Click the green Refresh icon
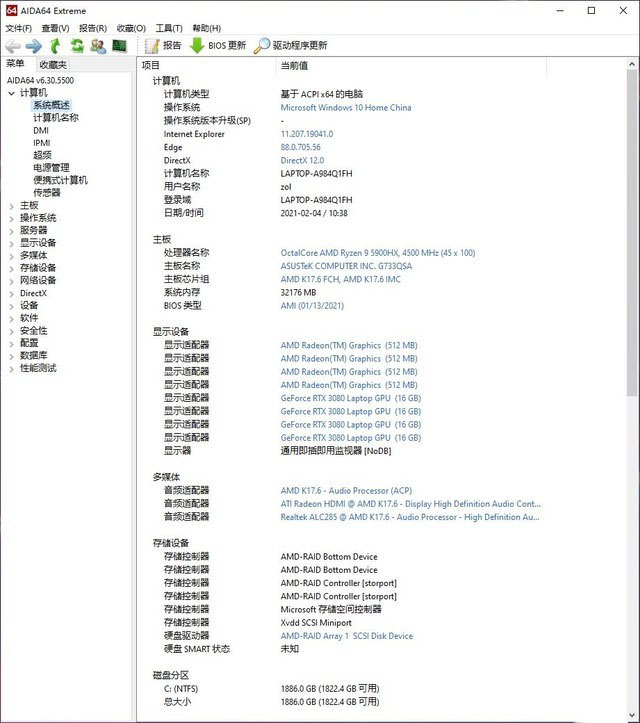Screen dimensions: 640x723 coord(77,46)
